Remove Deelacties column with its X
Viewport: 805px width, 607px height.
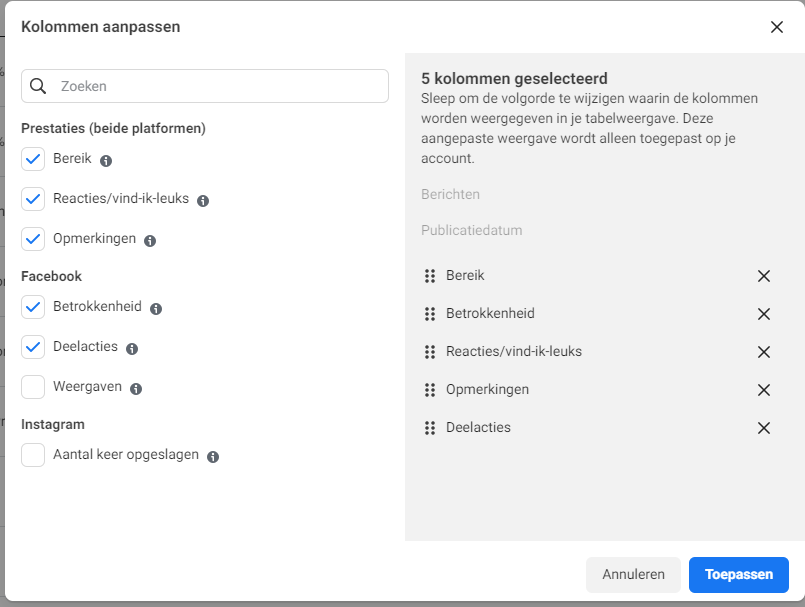764,428
